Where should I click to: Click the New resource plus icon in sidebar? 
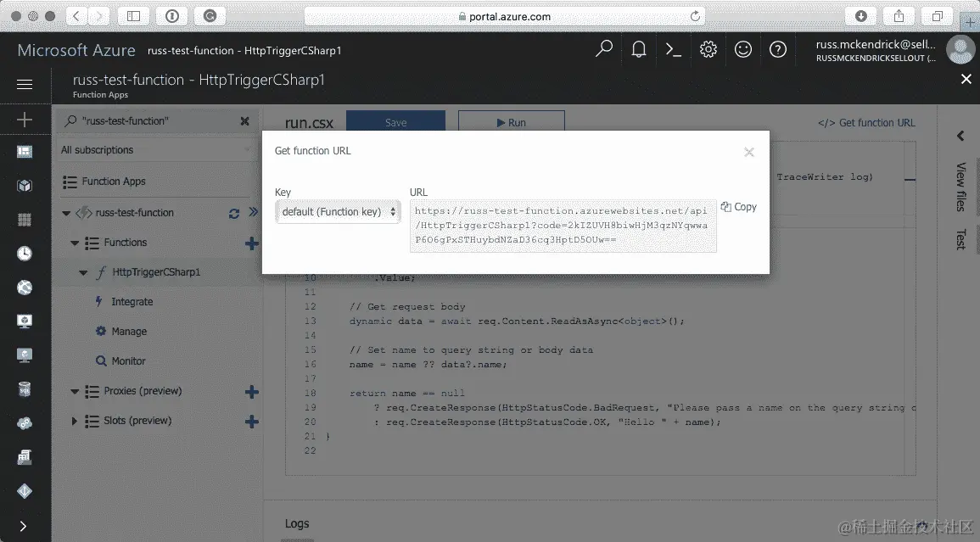(25, 120)
